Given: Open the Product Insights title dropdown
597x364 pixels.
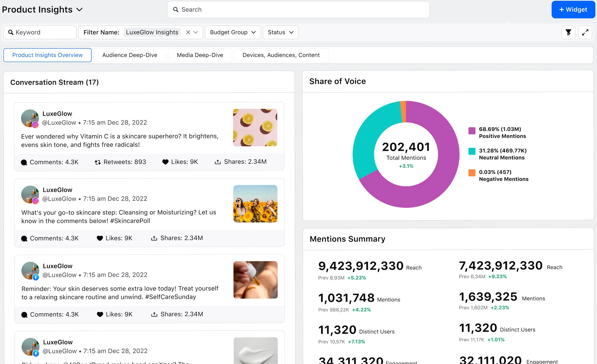Looking at the screenshot, I should [79, 10].
